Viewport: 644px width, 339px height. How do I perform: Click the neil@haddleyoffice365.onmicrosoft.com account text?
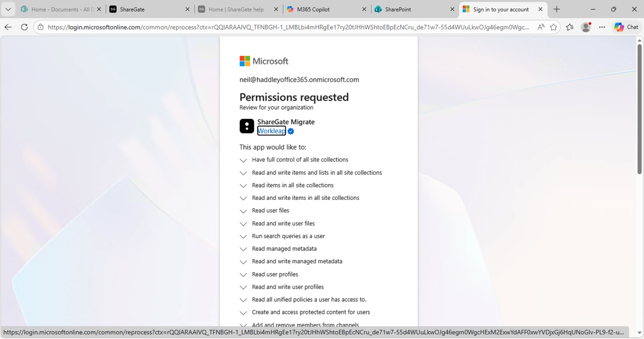[299, 79]
